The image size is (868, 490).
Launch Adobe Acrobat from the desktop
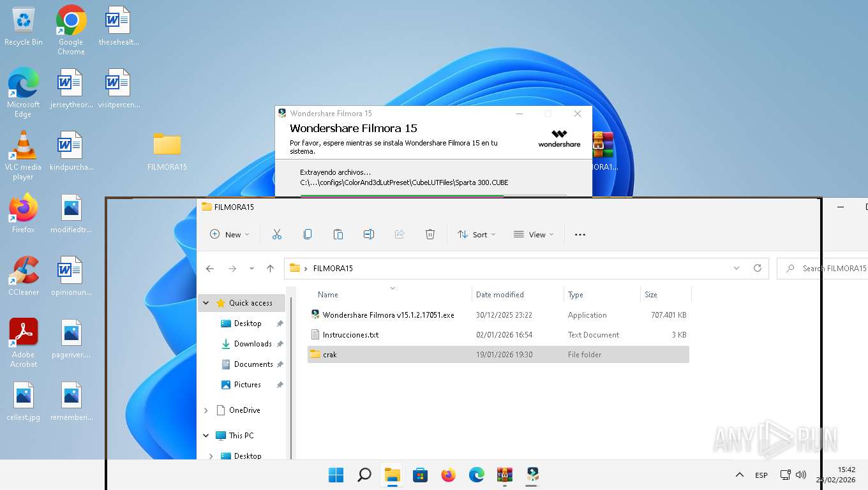click(x=23, y=343)
